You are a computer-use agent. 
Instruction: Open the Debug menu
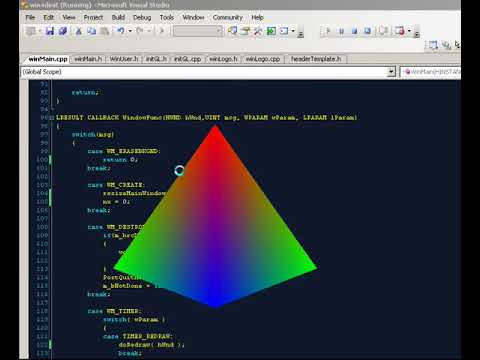click(142, 17)
